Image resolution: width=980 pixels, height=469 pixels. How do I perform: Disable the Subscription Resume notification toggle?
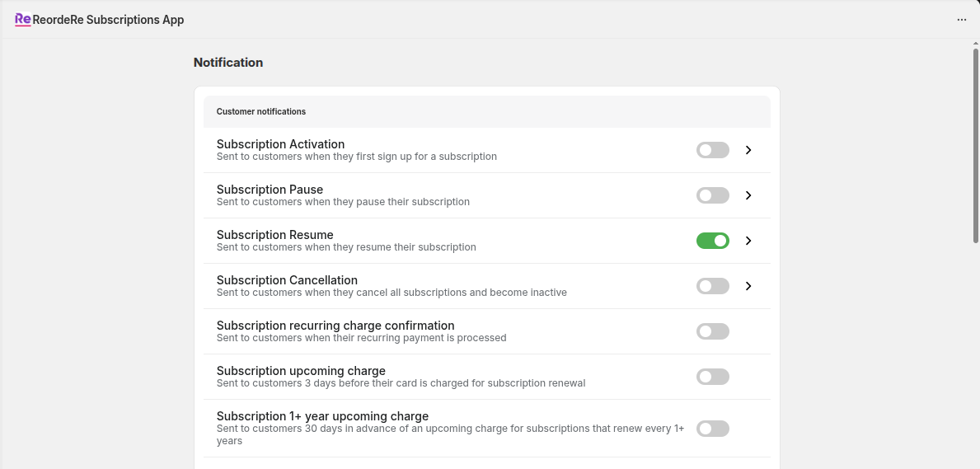point(712,241)
